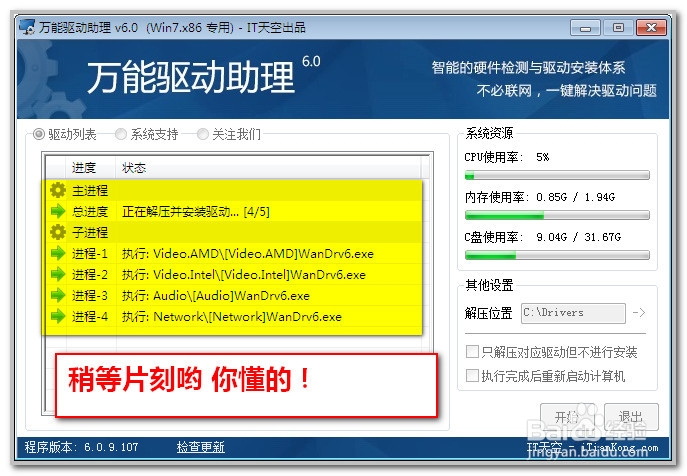687x476 pixels.
Task: Click the green arrow icon beside 进程-4
Action: pos(57,316)
